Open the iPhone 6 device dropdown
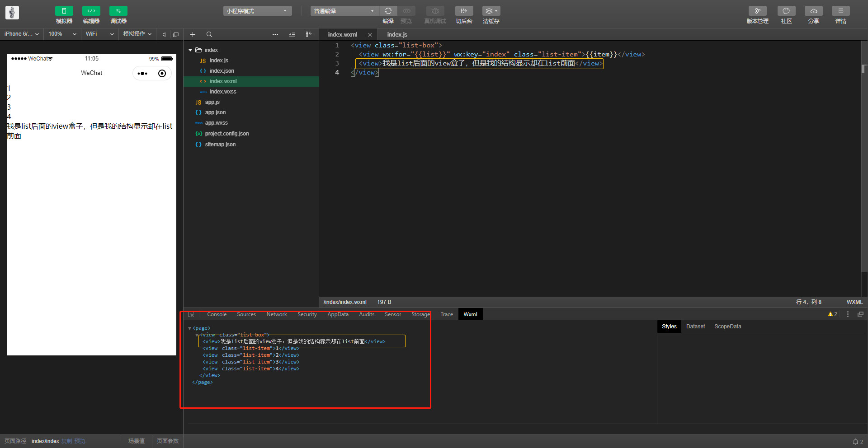 21,34
